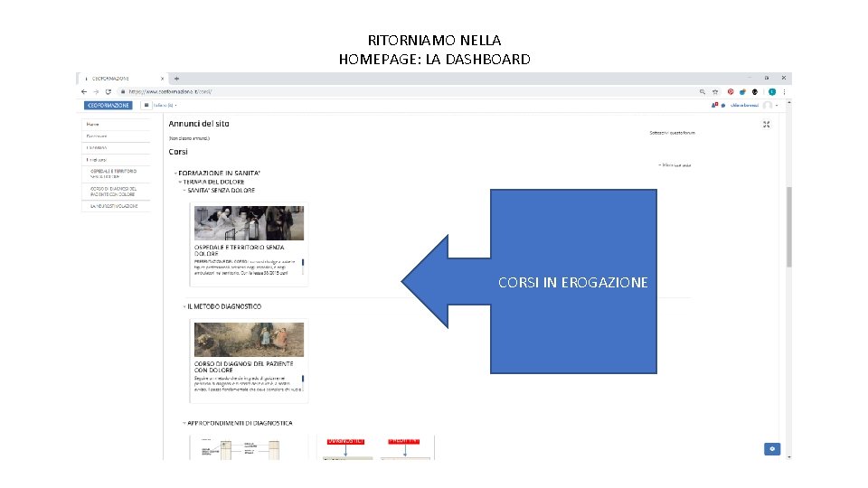Click the blue-orange extension icon
This screenshot has width=868, height=488.
pyautogui.click(x=742, y=92)
